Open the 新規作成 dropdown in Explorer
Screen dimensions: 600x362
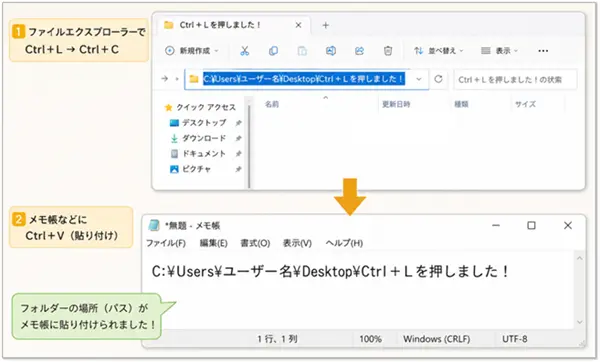click(191, 51)
